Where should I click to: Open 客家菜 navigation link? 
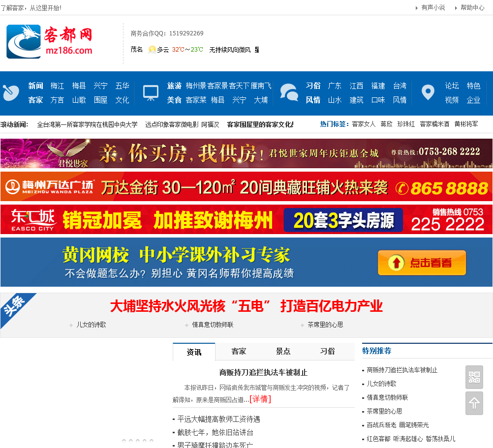pyautogui.click(x=196, y=100)
